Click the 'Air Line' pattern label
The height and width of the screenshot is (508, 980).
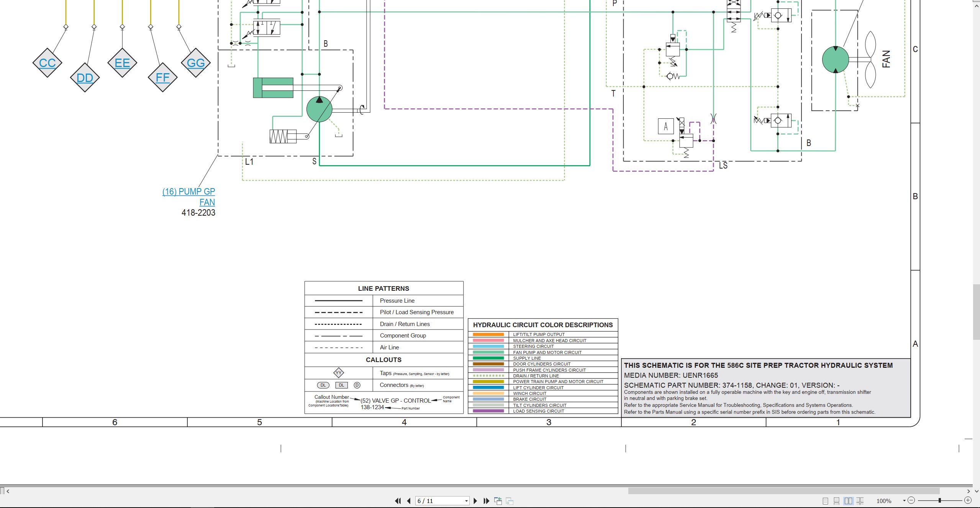point(389,347)
